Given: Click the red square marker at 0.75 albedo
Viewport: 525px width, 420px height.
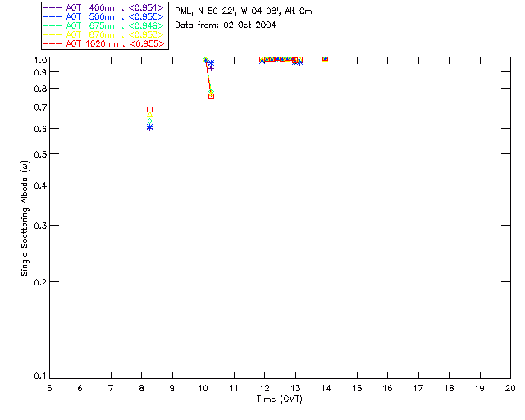Looking at the screenshot, I should click(212, 97).
